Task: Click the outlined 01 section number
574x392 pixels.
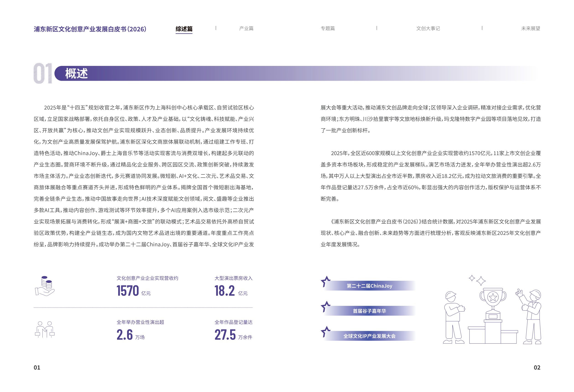Action: tap(43, 73)
